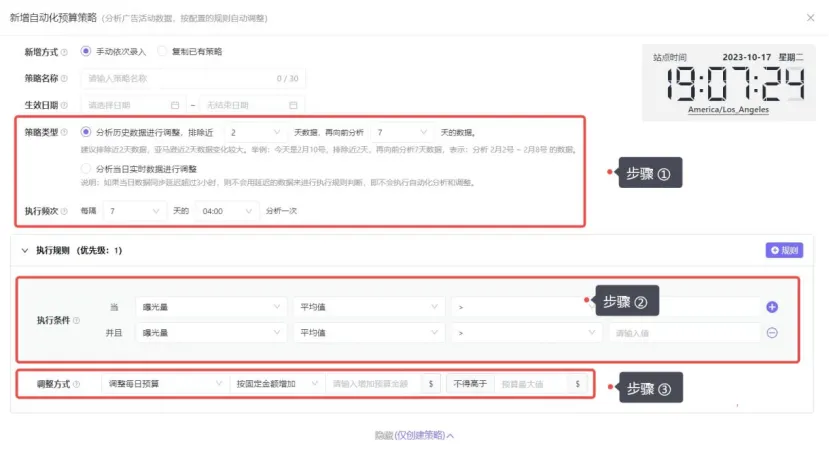Open 平均值 dropdown in 并且 row

[368, 333]
